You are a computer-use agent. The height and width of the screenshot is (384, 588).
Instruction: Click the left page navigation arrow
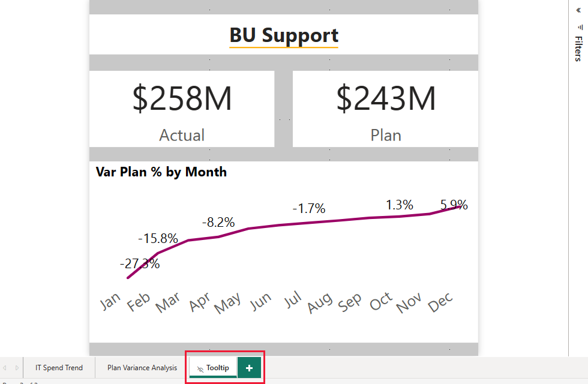pos(5,367)
